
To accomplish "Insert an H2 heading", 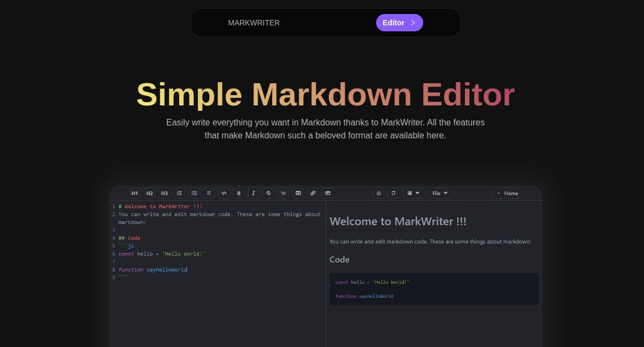I will tap(149, 193).
